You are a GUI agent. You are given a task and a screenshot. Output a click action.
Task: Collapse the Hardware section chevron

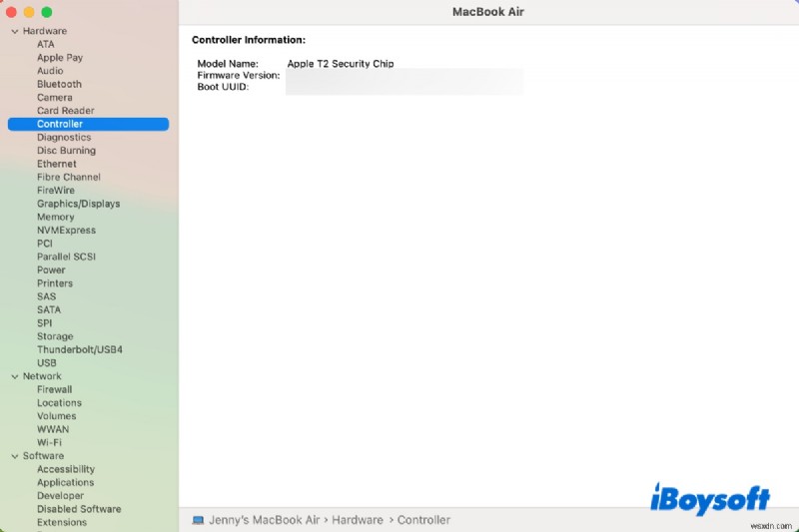[x=15, y=32]
